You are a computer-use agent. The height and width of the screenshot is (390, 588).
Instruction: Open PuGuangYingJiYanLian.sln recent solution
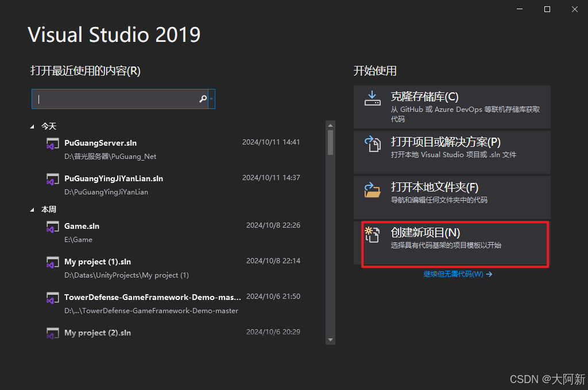(x=173, y=185)
